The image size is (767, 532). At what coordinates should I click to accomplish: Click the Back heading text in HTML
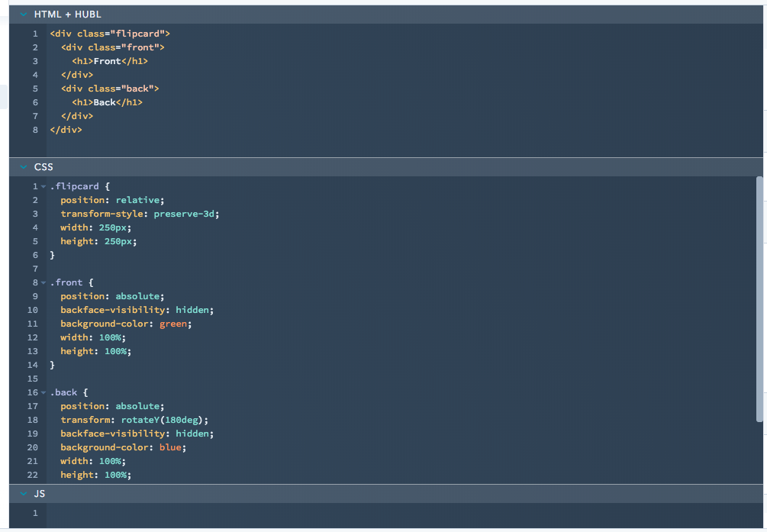pyautogui.click(x=105, y=102)
